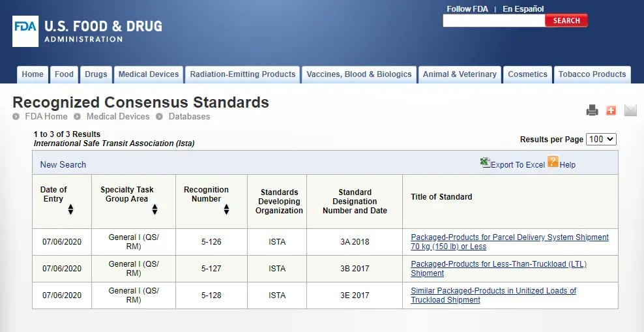Open Packaged-Products for Less-Than-Truckload Shipment link

click(x=499, y=269)
